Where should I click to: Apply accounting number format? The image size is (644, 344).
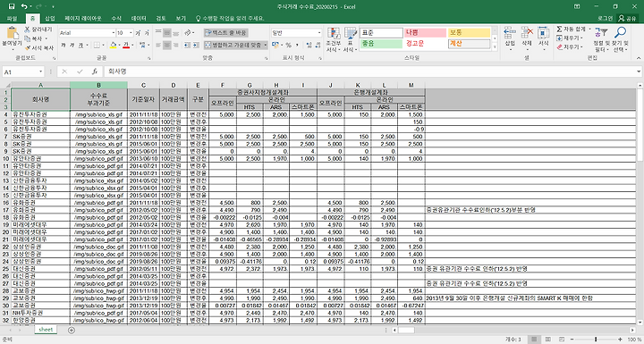275,45
